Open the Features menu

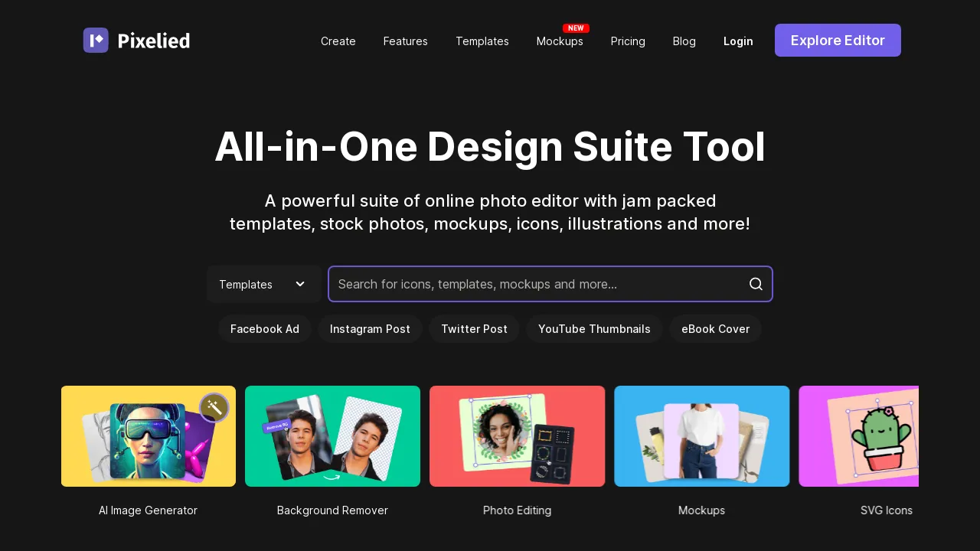(406, 41)
